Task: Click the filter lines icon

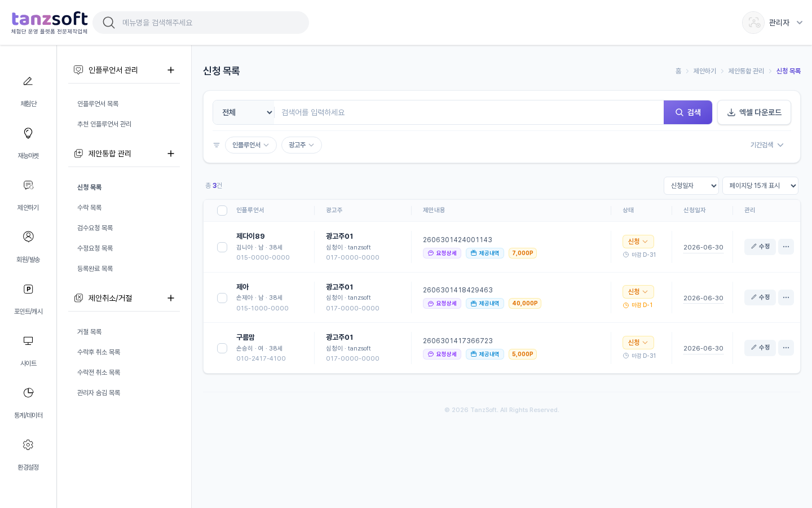Action: coord(217,145)
